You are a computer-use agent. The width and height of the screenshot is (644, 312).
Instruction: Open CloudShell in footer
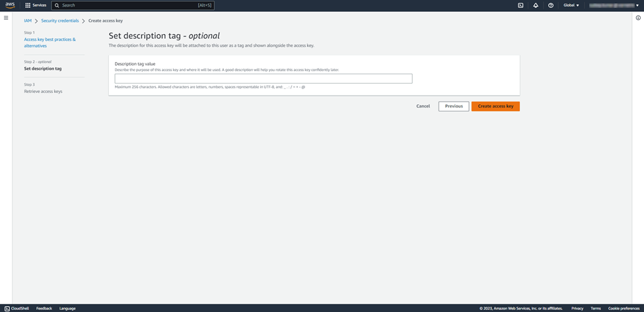pyautogui.click(x=17, y=308)
